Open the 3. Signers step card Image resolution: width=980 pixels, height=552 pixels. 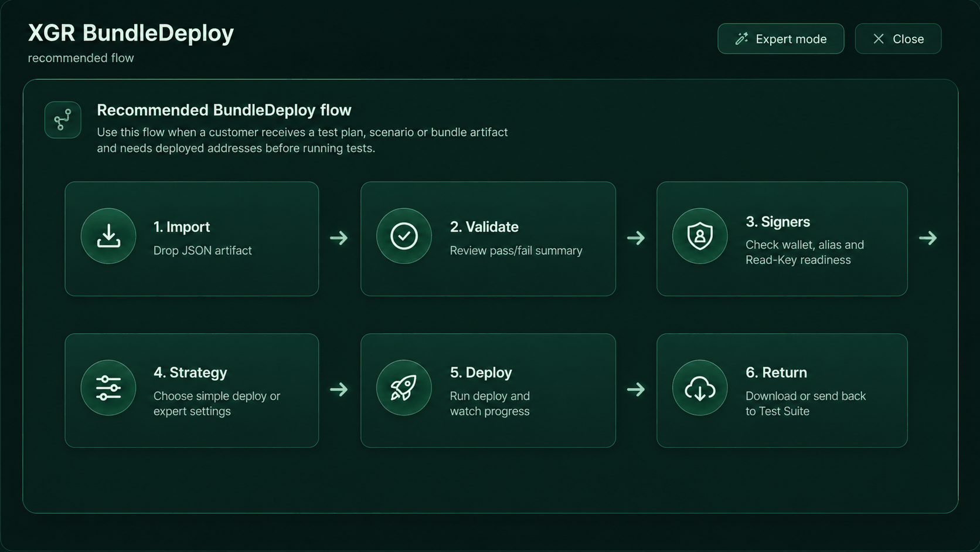tap(782, 239)
